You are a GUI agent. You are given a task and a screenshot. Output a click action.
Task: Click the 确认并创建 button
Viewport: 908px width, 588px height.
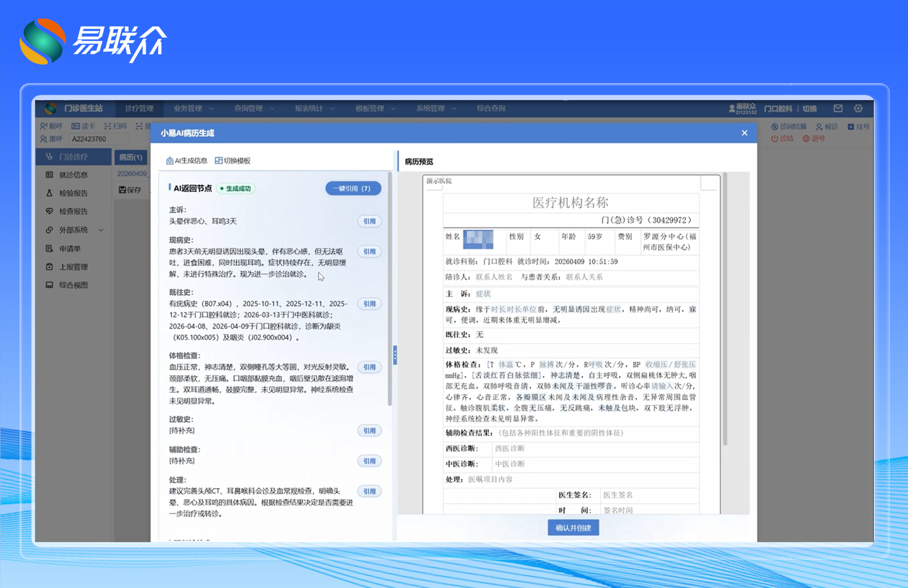pyautogui.click(x=573, y=527)
